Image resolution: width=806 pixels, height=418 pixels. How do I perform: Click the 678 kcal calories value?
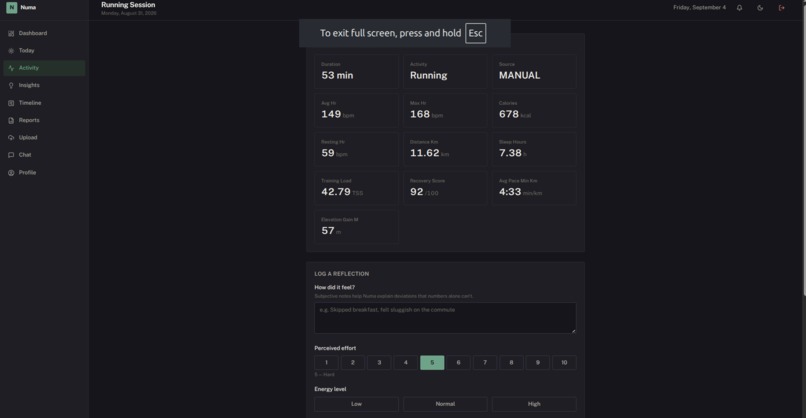pos(515,114)
